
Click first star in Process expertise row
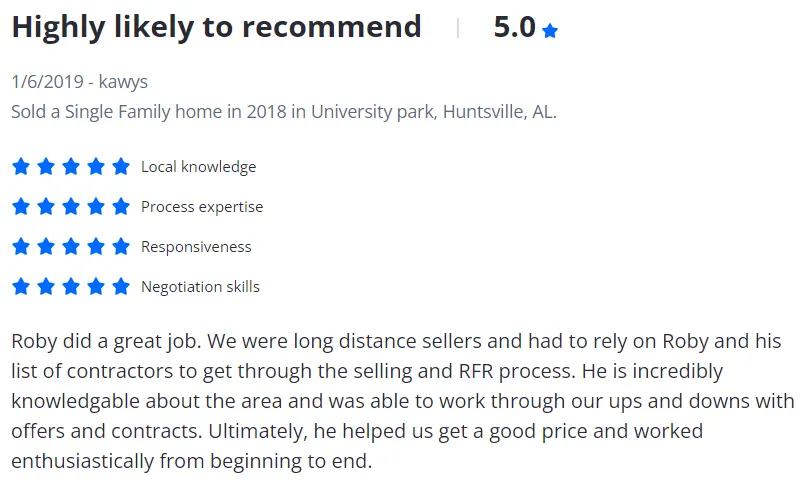(x=21, y=207)
